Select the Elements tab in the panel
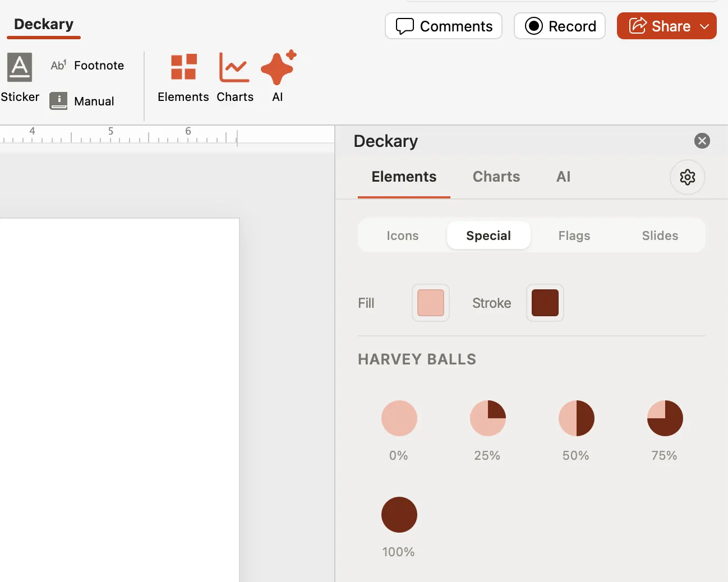Image resolution: width=728 pixels, height=582 pixels. (404, 177)
